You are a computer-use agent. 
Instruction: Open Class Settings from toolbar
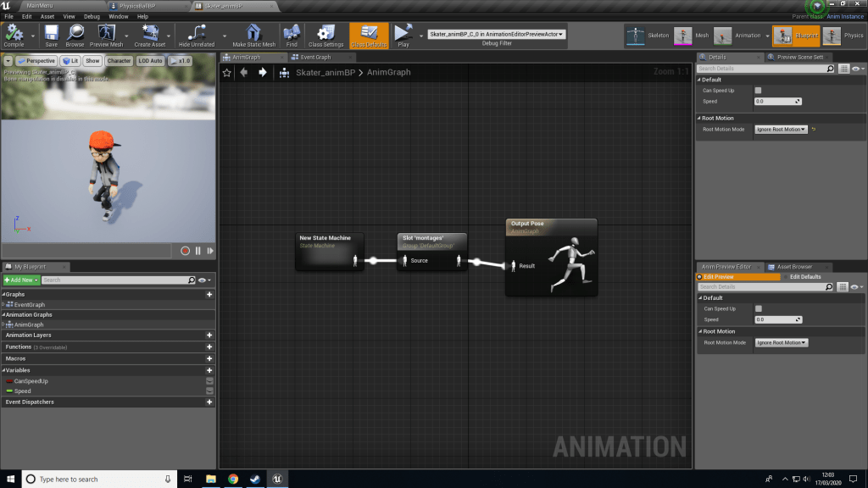click(325, 34)
